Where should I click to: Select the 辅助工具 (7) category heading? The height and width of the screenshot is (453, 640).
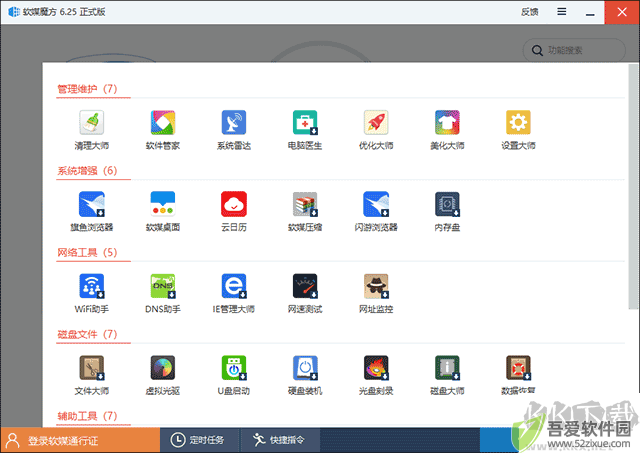[87, 416]
